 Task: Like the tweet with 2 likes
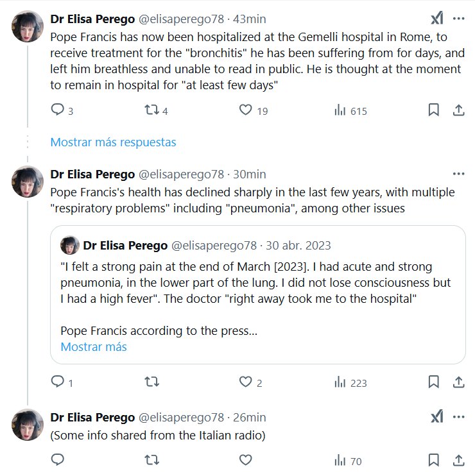(245, 382)
